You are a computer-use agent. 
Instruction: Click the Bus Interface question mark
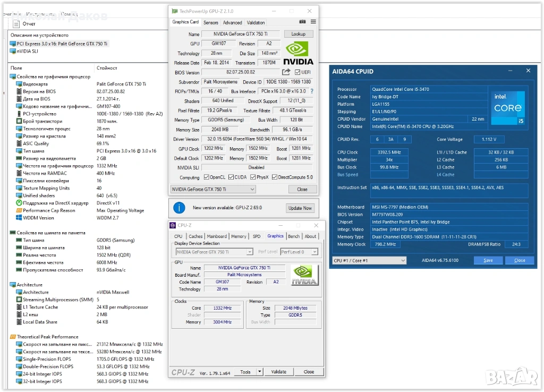pyautogui.click(x=312, y=91)
